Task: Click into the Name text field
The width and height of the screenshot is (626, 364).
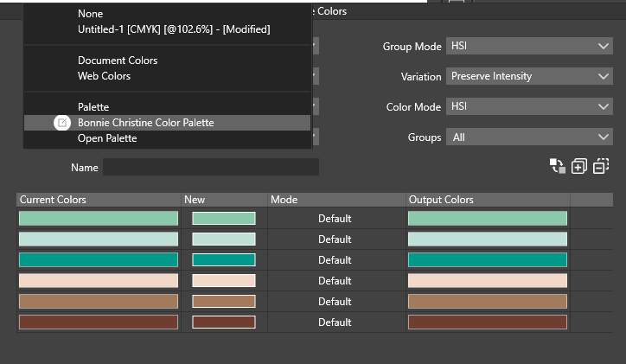Action: pyautogui.click(x=211, y=167)
